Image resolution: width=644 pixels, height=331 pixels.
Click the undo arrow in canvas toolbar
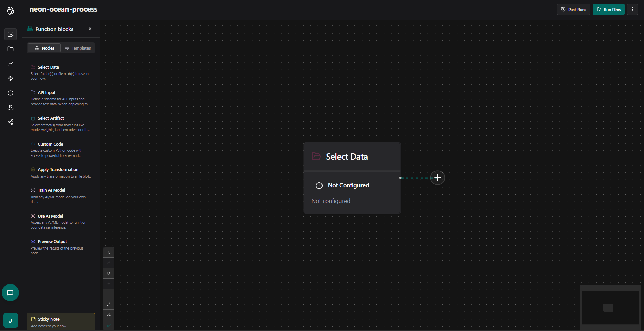coord(109,253)
